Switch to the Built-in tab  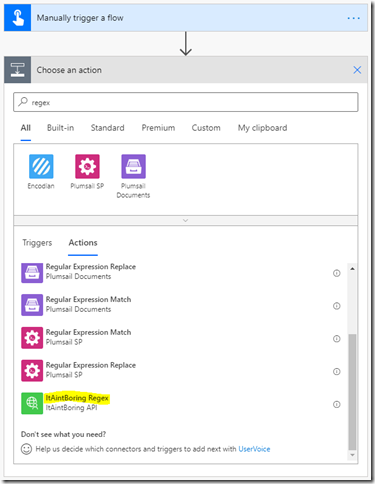click(x=60, y=128)
